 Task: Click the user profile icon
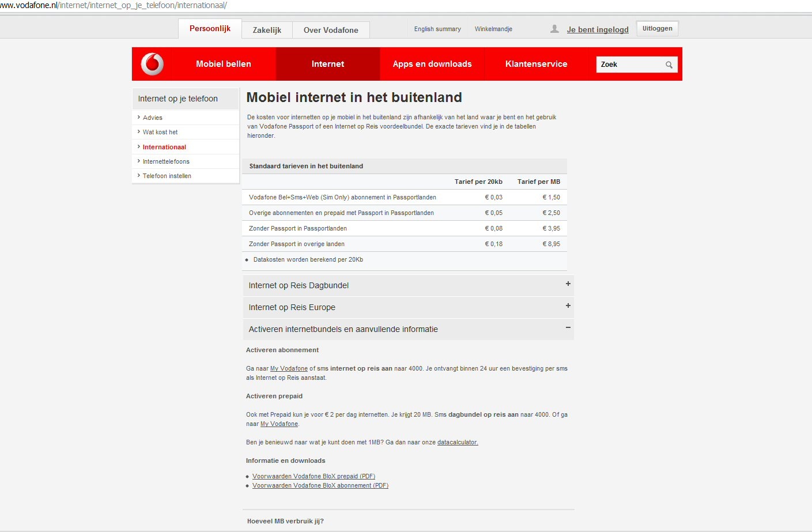click(x=554, y=29)
